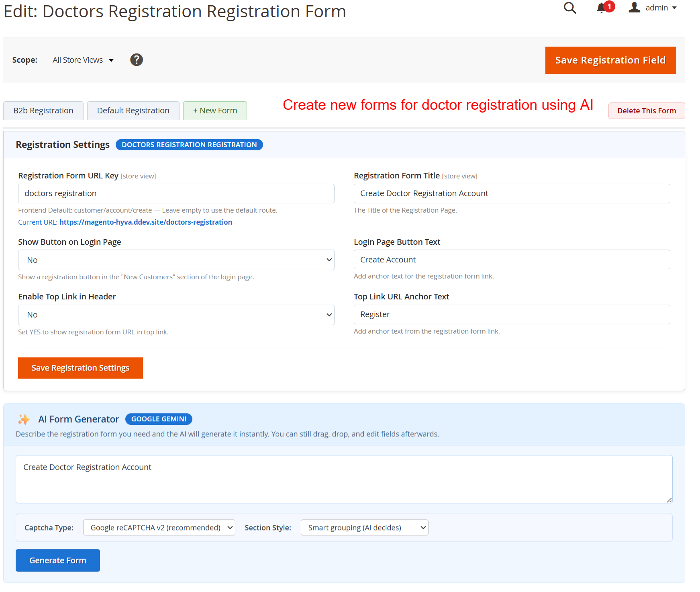The image size is (700, 592).
Task: Expand Enable Top Link in Header dropdown
Action: (176, 315)
